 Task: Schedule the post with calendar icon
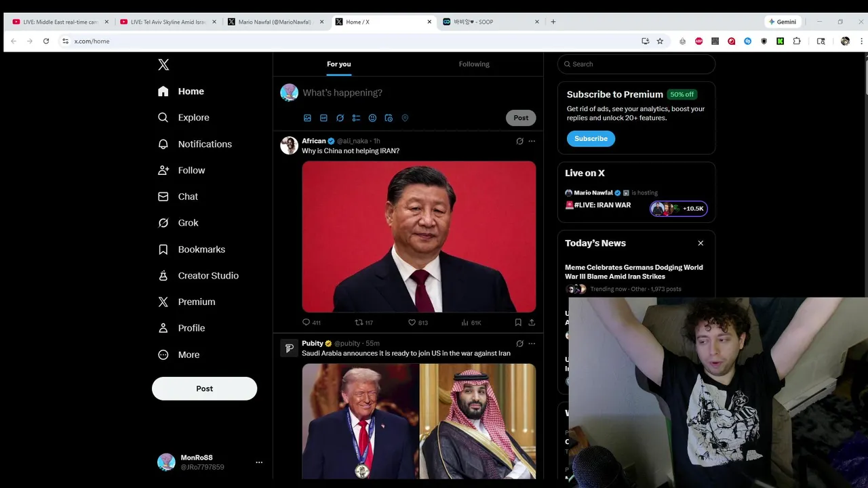389,118
